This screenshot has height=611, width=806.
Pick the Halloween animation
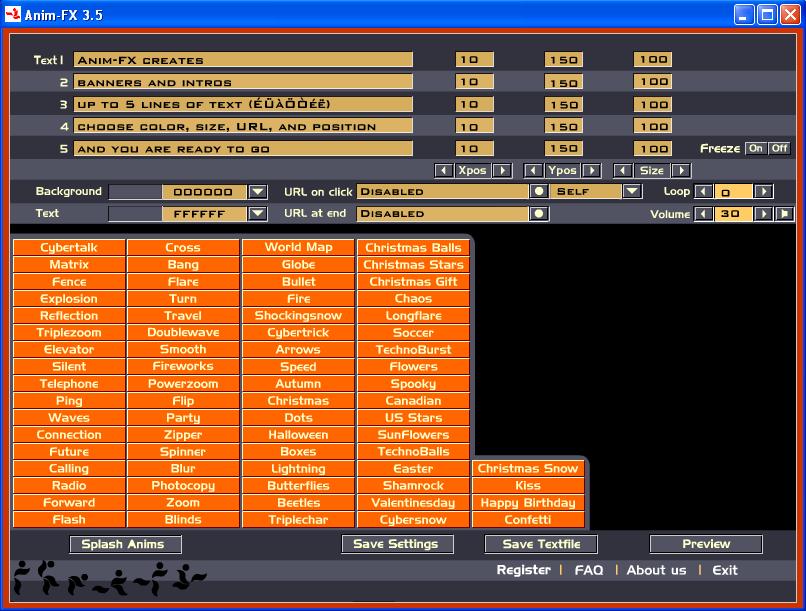(299, 435)
